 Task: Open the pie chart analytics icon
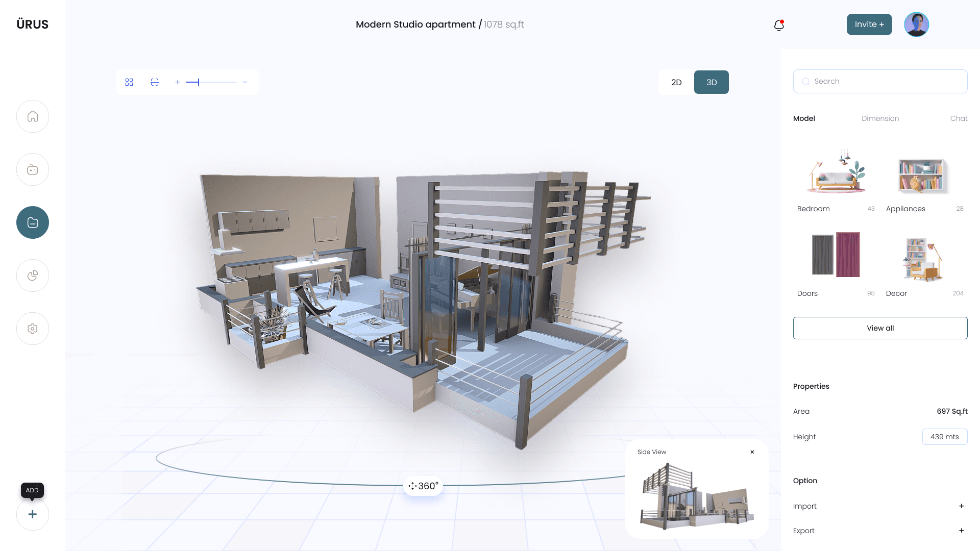pyautogui.click(x=33, y=275)
